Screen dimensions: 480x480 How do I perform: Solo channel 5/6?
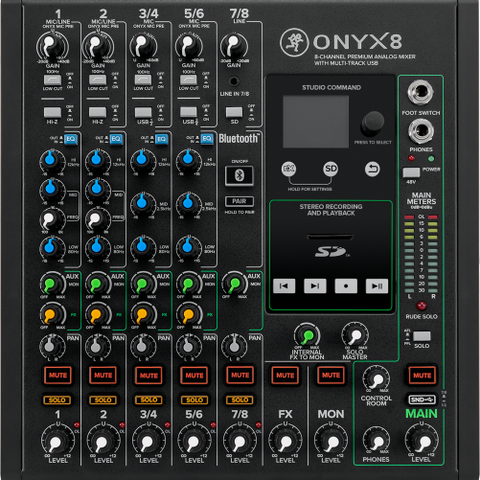coord(194,400)
